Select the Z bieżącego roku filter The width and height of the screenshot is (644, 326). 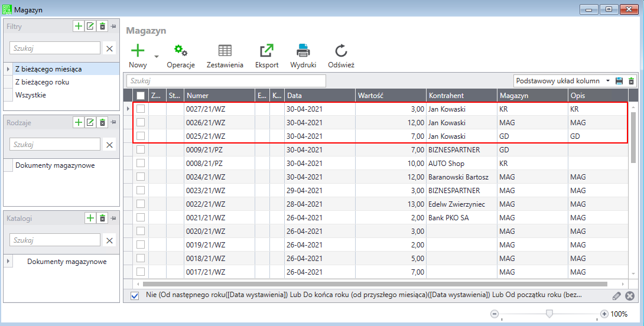pyautogui.click(x=42, y=82)
